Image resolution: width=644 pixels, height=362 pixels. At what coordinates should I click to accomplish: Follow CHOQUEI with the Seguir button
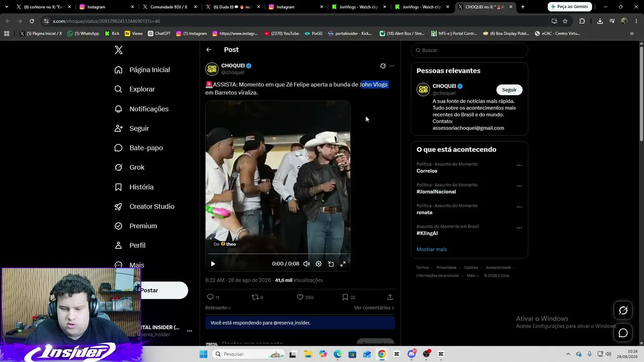[509, 89]
